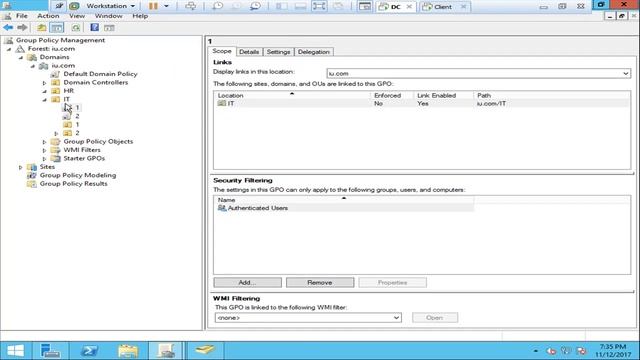
Task: Expand the Domain Controllers node
Action: 44,83
